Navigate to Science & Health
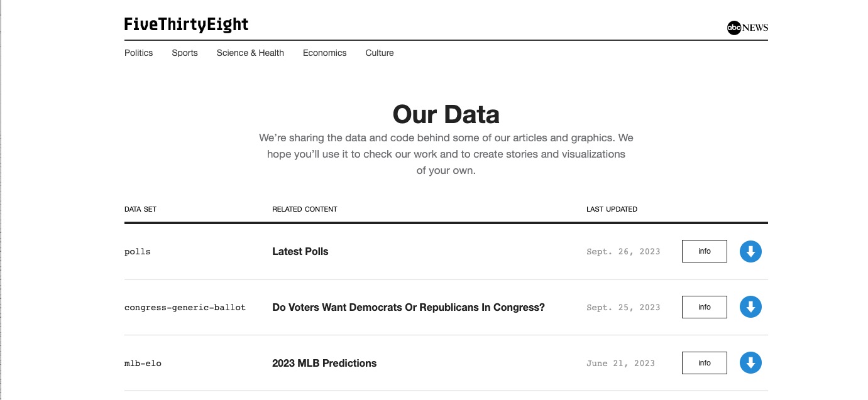The height and width of the screenshot is (400, 868). click(x=250, y=53)
